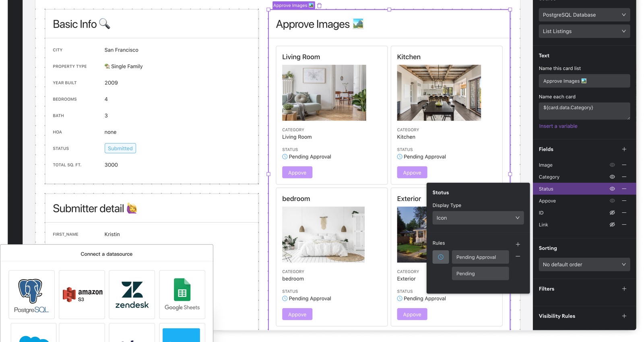Click the clock status icon in Living Room card
The width and height of the screenshot is (644, 342).
coord(285,157)
